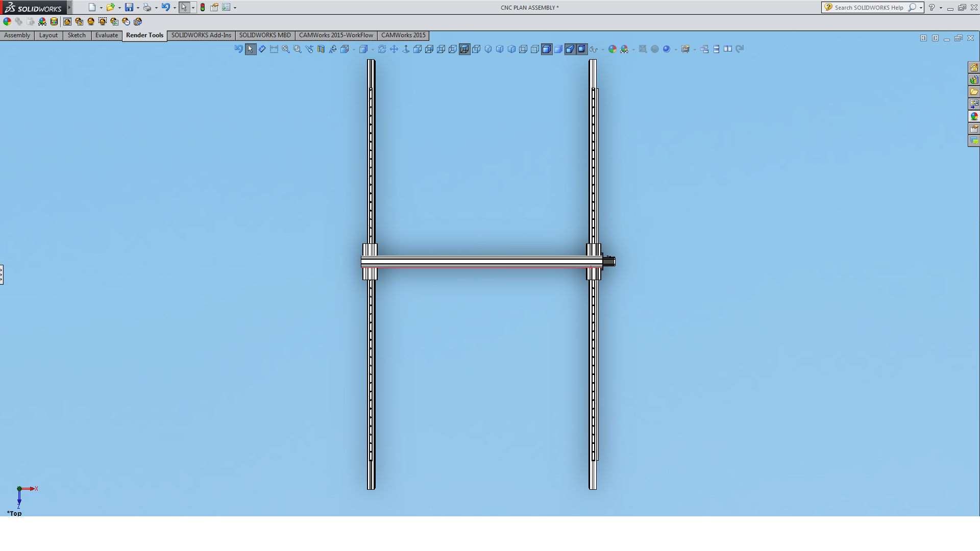Viewport: 980px width, 551px height.
Task: Start Final Render gold sphere icon
Action: point(91,21)
